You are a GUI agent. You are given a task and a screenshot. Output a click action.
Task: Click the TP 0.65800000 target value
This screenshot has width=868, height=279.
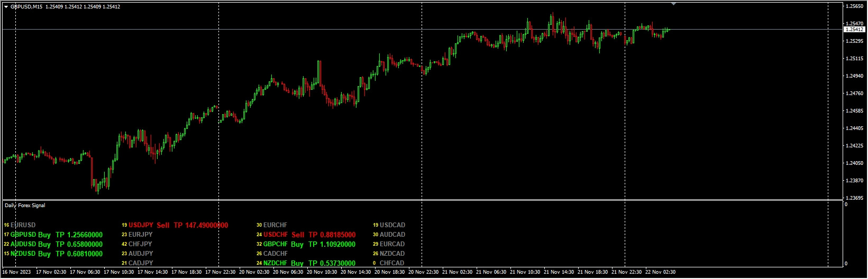(79, 244)
